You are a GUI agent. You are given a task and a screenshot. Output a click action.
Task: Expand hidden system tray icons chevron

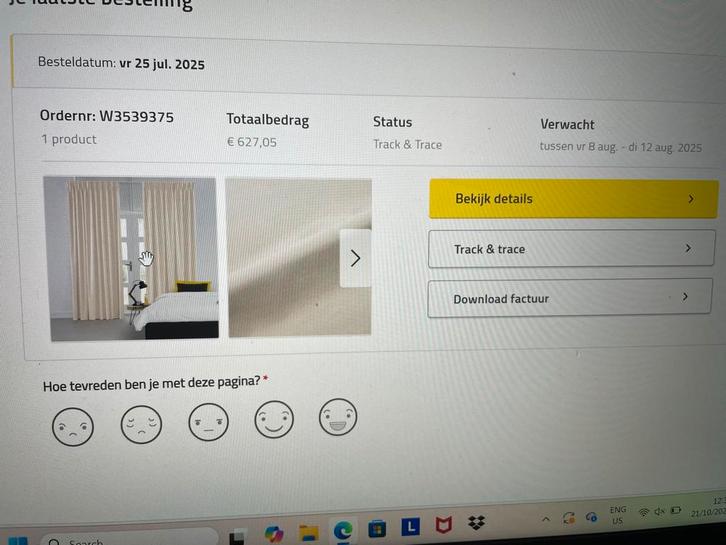point(546,520)
